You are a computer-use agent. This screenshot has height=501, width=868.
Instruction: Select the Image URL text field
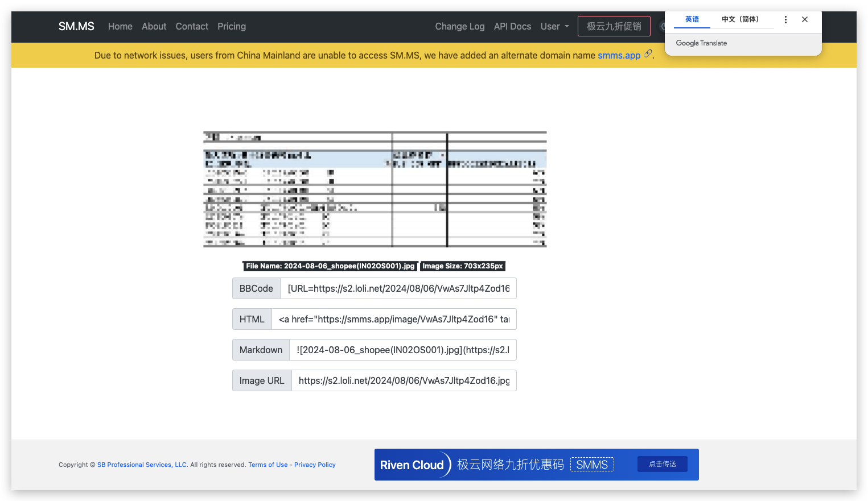[x=404, y=380]
